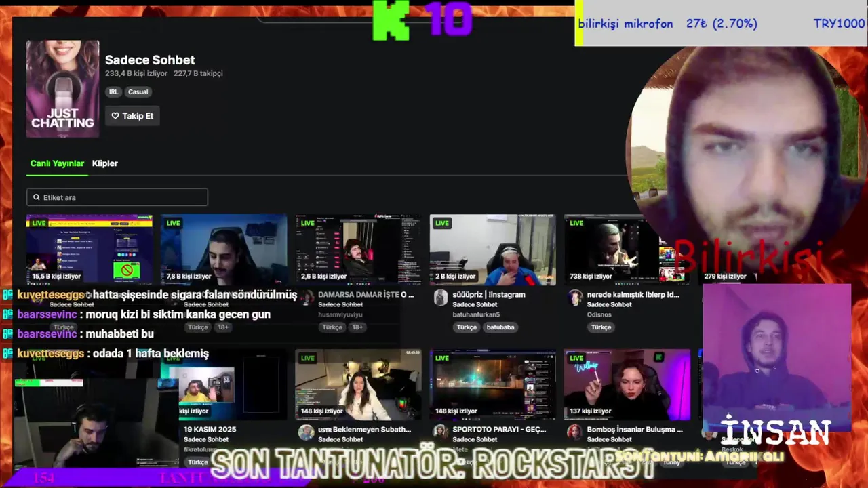Click the Türkçe tag under Odisnos
This screenshot has height=488, width=868.
coord(601,327)
